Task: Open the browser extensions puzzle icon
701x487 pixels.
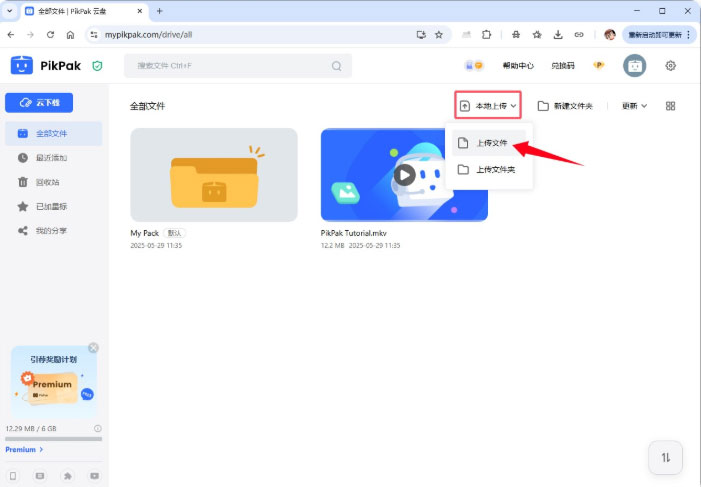Action: tap(486, 34)
